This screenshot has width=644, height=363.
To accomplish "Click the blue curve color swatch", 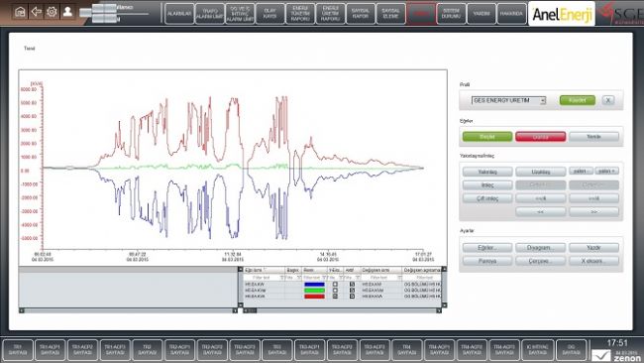I will [314, 284].
